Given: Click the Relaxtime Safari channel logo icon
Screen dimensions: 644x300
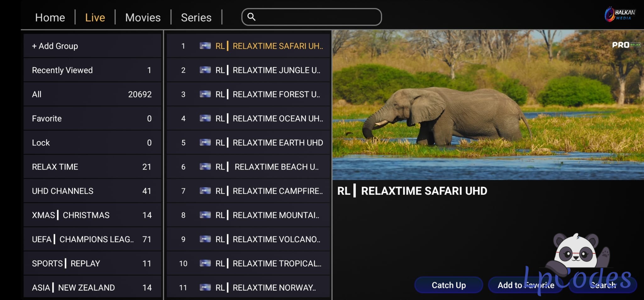Looking at the screenshot, I should click(x=205, y=46).
